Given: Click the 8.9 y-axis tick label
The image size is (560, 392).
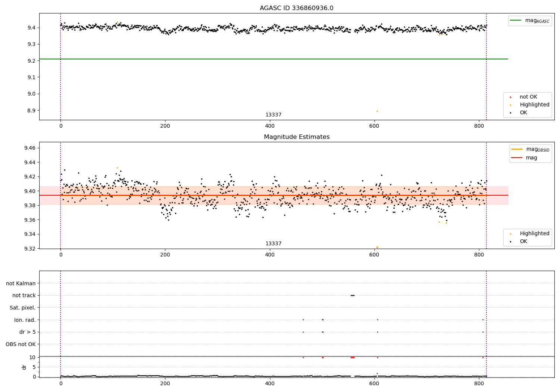Looking at the screenshot, I should (32, 111).
